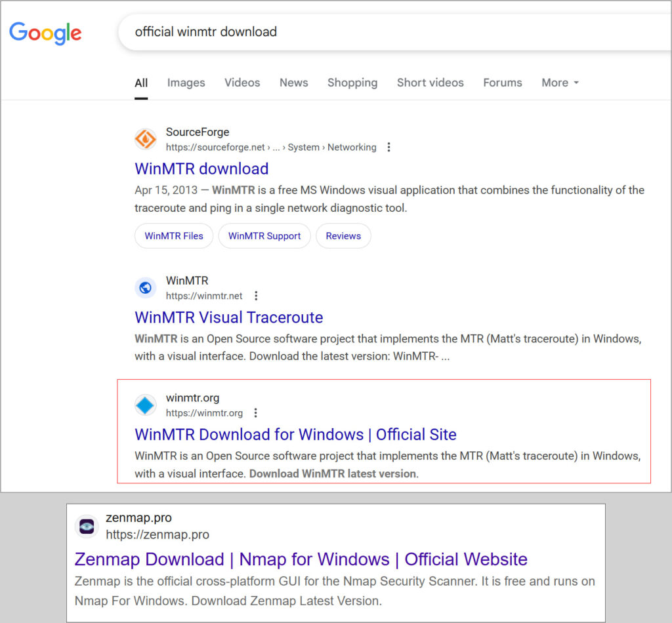Image resolution: width=672 pixels, height=623 pixels.
Task: Open the WinMTR Visual Traceroute link
Action: click(228, 317)
